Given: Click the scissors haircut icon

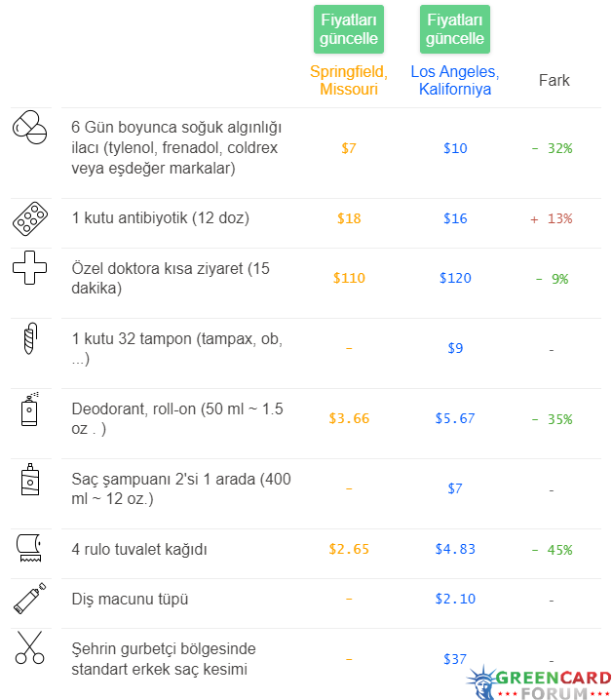Looking at the screenshot, I should (x=30, y=647).
